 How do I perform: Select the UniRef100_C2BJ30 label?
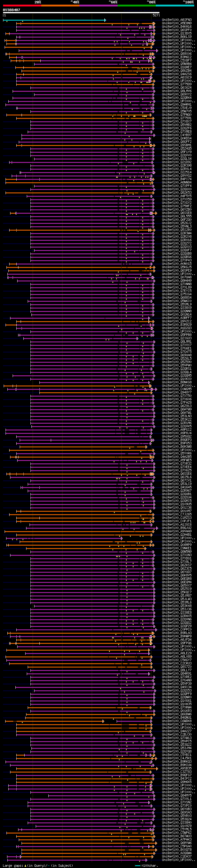pyautogui.click(x=177, y=734)
